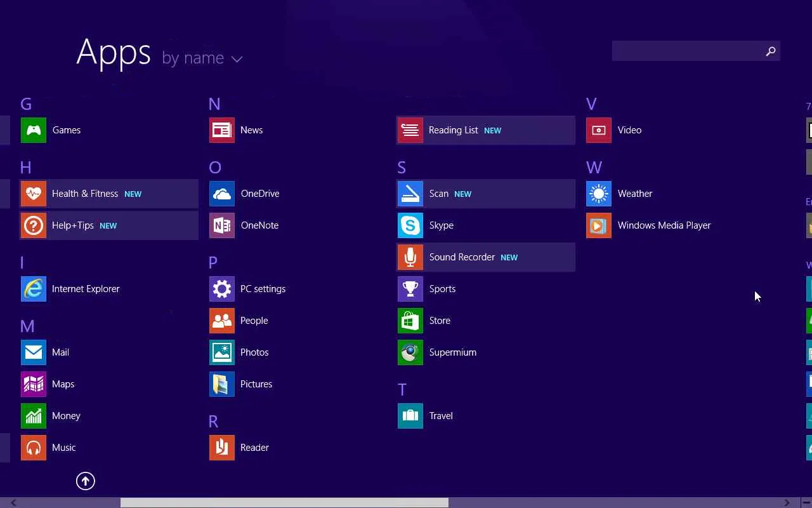Click the 'Internet Explorer' app name
The image size is (812, 508).
pyautogui.click(x=86, y=289)
